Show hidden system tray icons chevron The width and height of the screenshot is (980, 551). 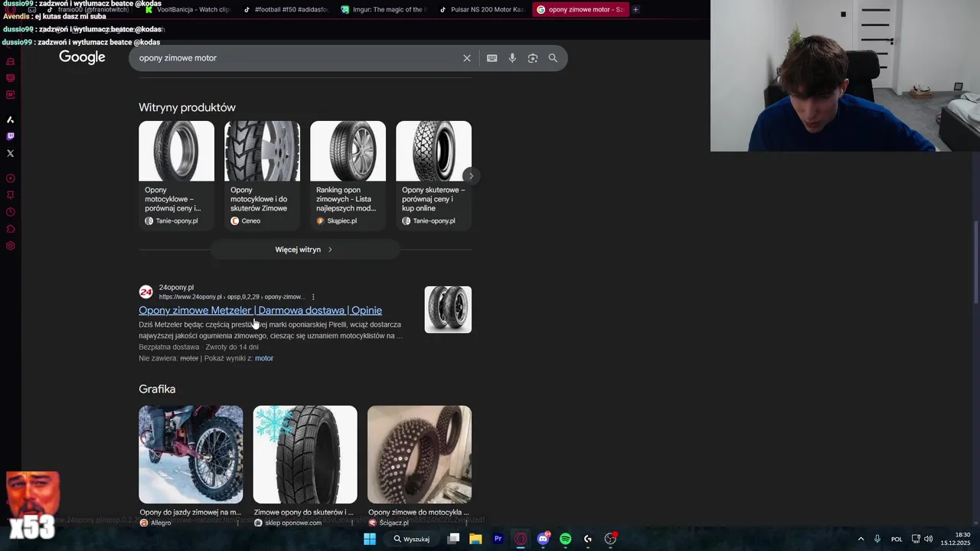[861, 539]
